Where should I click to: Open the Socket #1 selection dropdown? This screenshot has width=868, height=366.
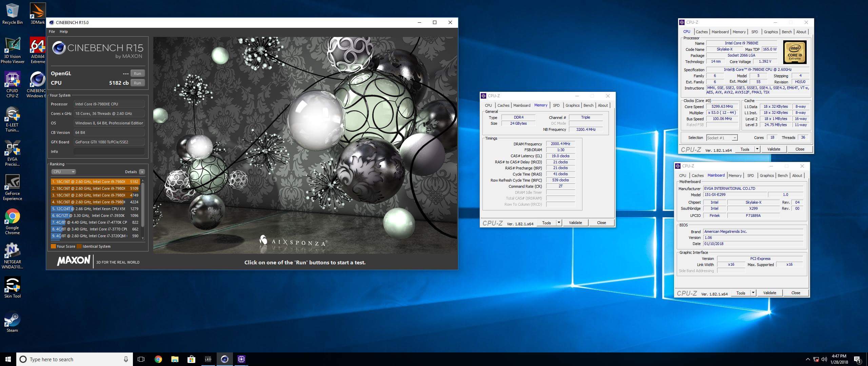(722, 138)
